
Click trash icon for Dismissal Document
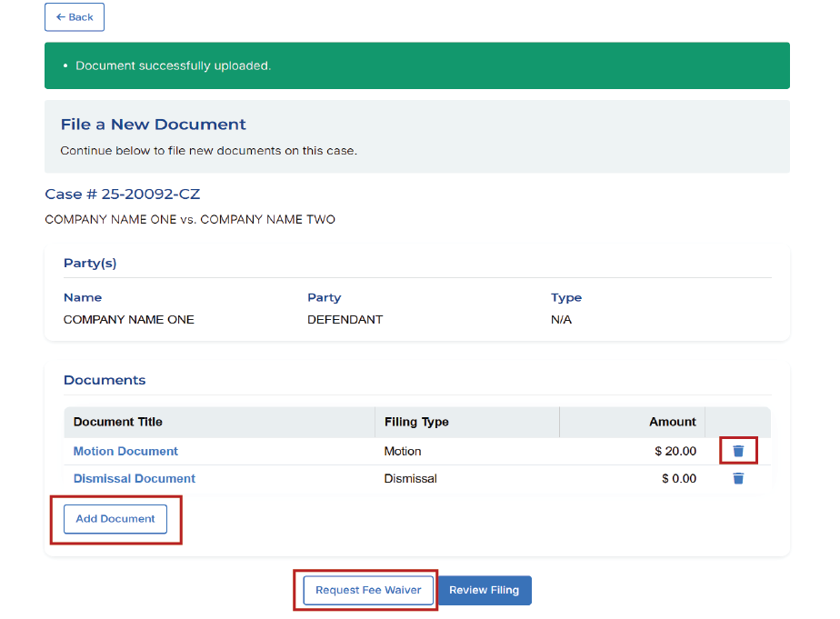pos(737,478)
